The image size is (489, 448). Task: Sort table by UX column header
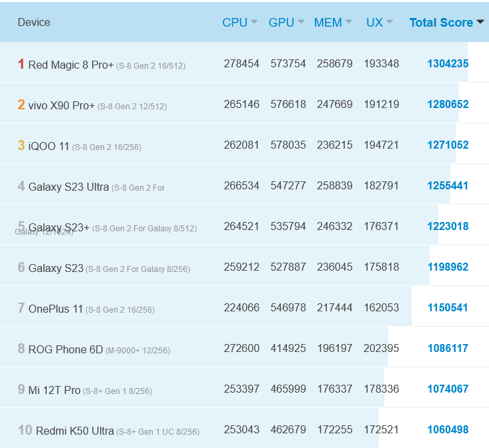tap(379, 23)
